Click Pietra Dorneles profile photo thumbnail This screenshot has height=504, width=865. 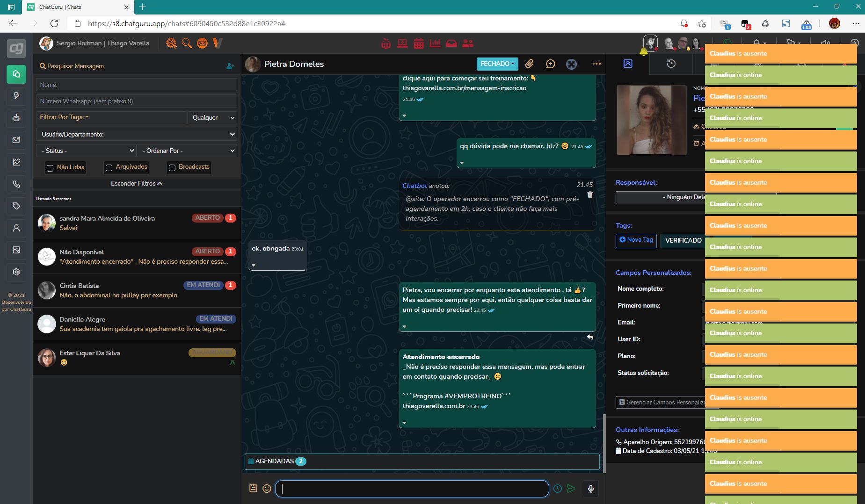click(x=253, y=64)
